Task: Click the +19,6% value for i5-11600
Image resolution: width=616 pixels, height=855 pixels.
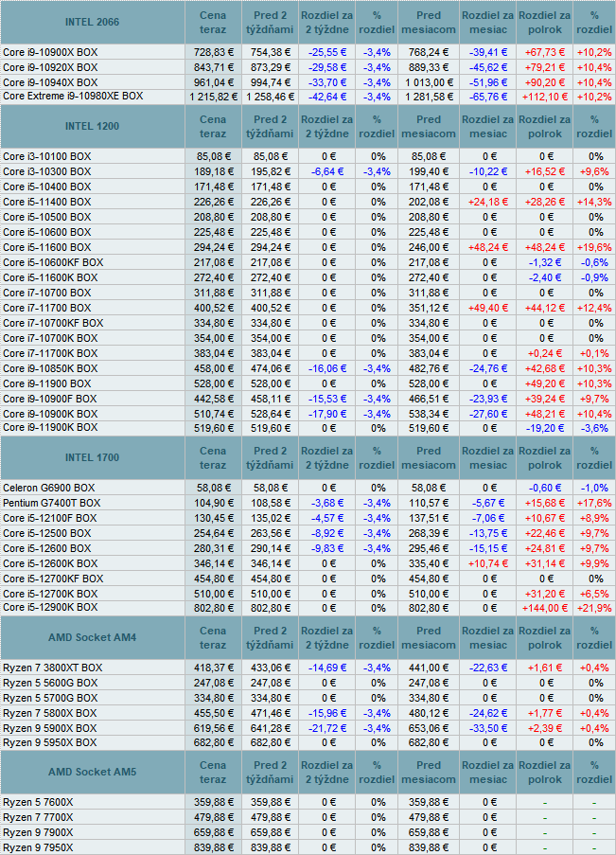Action: pos(595,247)
